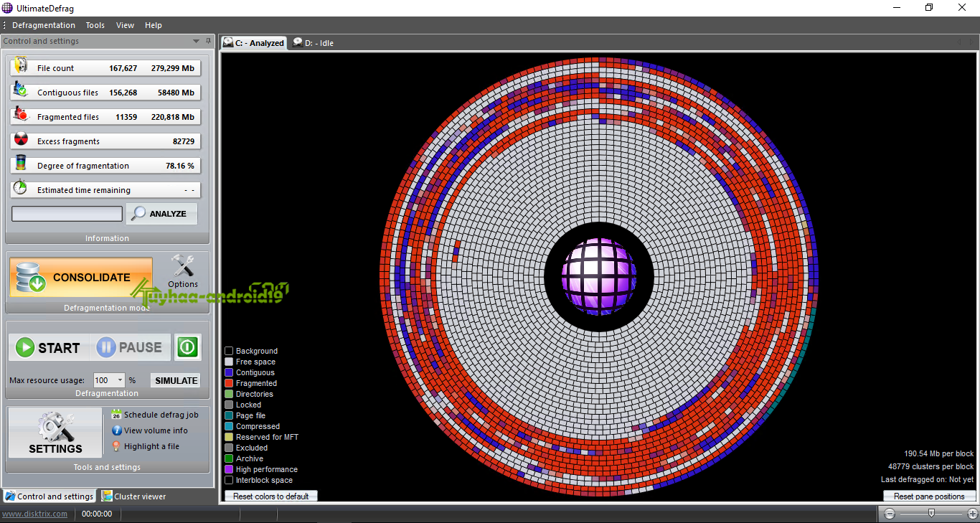The image size is (980, 523).
Task: Click the zoom out minus button
Action: pos(890,514)
